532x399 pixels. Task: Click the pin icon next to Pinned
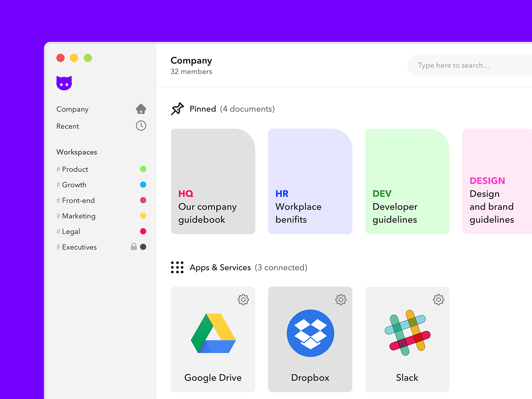coord(177,109)
